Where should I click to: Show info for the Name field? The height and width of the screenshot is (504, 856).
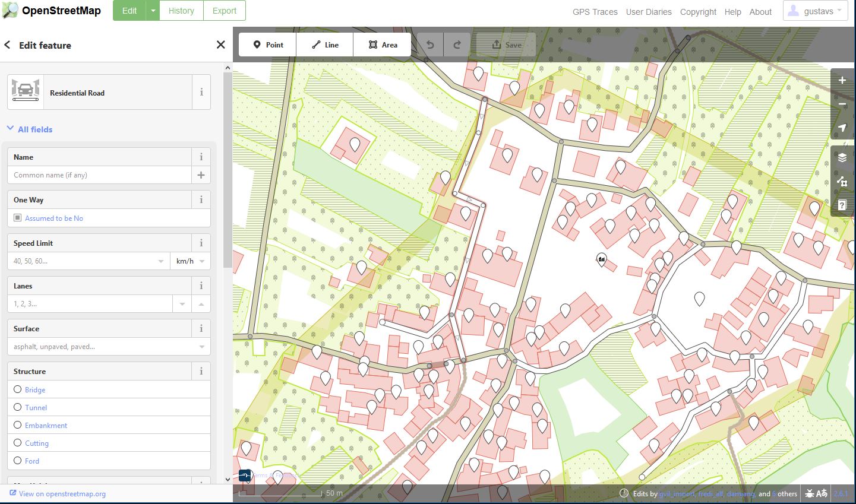pos(201,157)
